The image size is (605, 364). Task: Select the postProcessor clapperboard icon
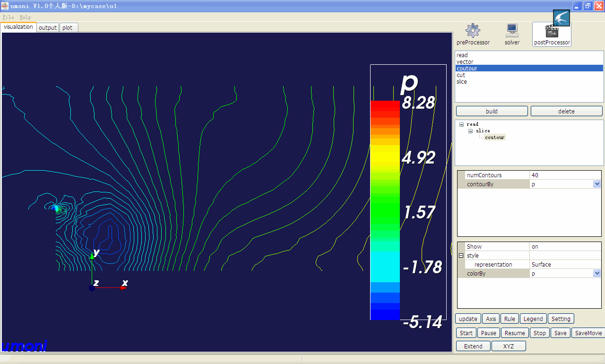552,32
